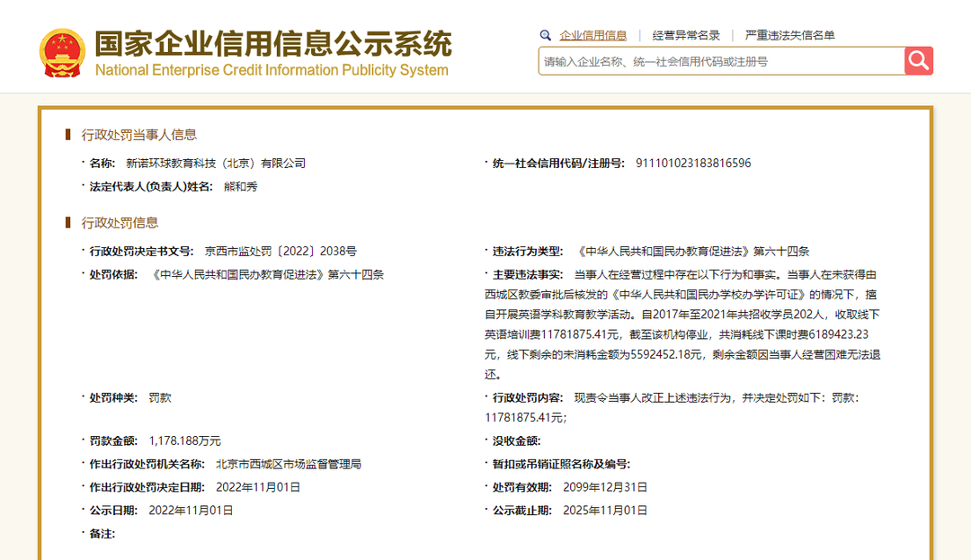Viewport: 971px width, 560px height.
Task: Click the 没收金额 label
Action: coord(516,441)
